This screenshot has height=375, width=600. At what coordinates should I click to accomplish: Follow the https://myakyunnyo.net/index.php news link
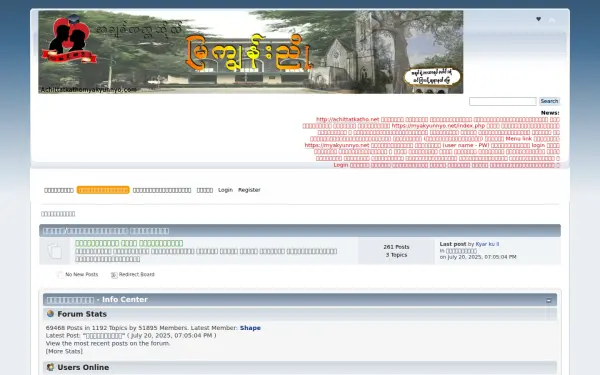[438, 126]
